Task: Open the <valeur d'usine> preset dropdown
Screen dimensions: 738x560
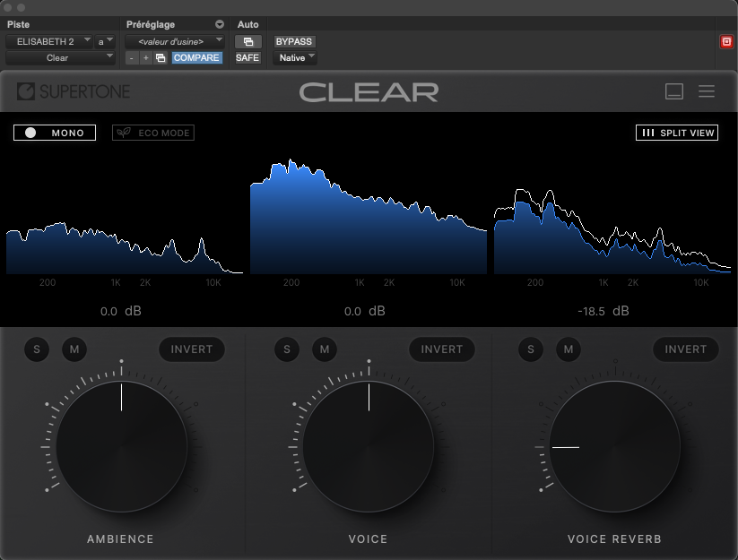Action: pos(175,42)
